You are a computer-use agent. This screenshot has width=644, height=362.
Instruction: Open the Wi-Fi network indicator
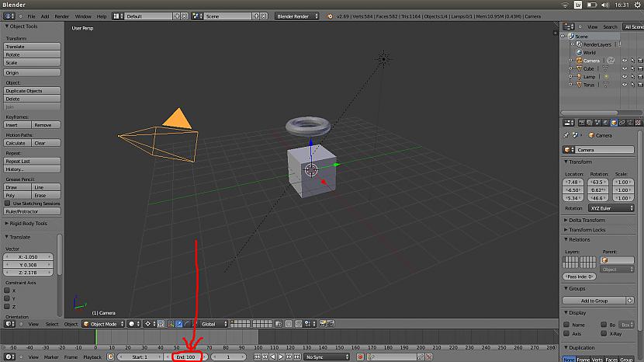(566, 5)
